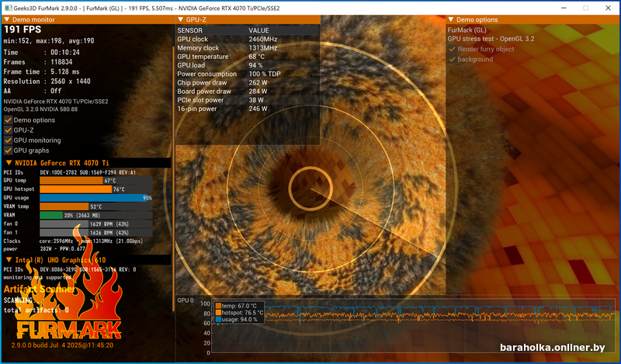Click the fan 0 1629 RPM bar
The width and height of the screenshot is (621, 364).
tap(96, 224)
